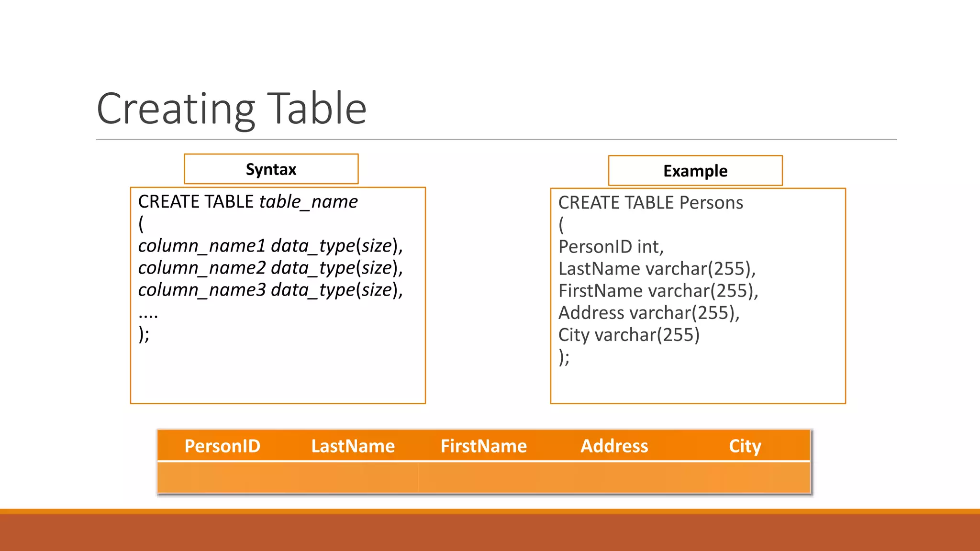
Task: Click the empty orange table row
Action: point(483,477)
